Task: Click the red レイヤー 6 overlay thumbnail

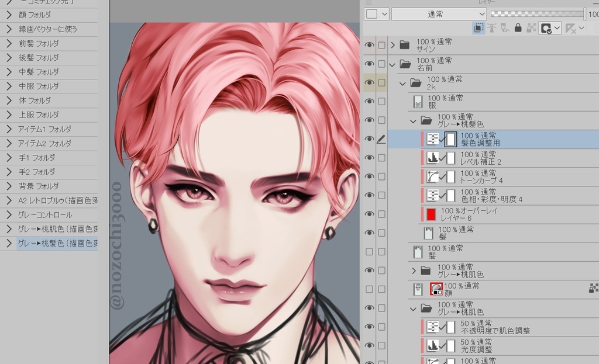Action: tap(431, 214)
